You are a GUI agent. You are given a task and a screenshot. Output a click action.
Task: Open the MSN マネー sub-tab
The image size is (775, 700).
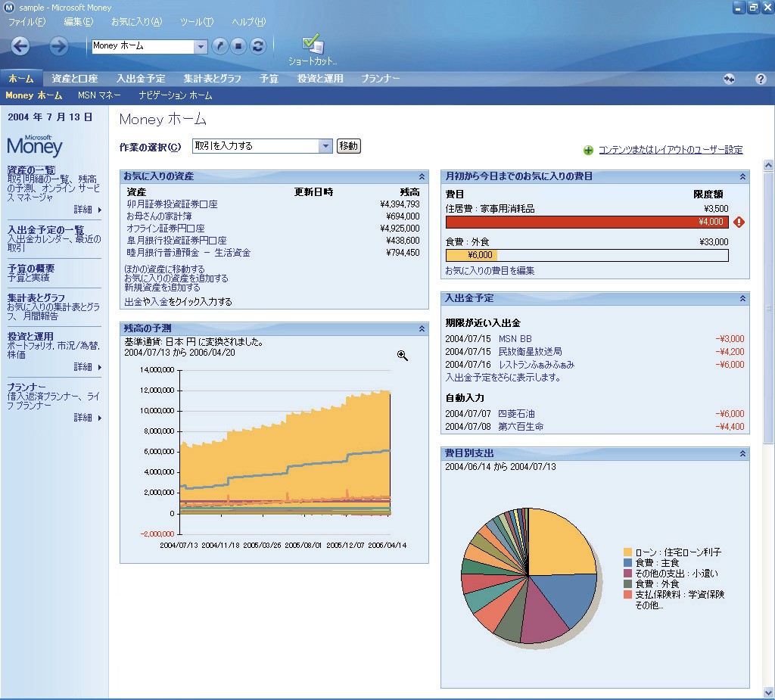(99, 95)
